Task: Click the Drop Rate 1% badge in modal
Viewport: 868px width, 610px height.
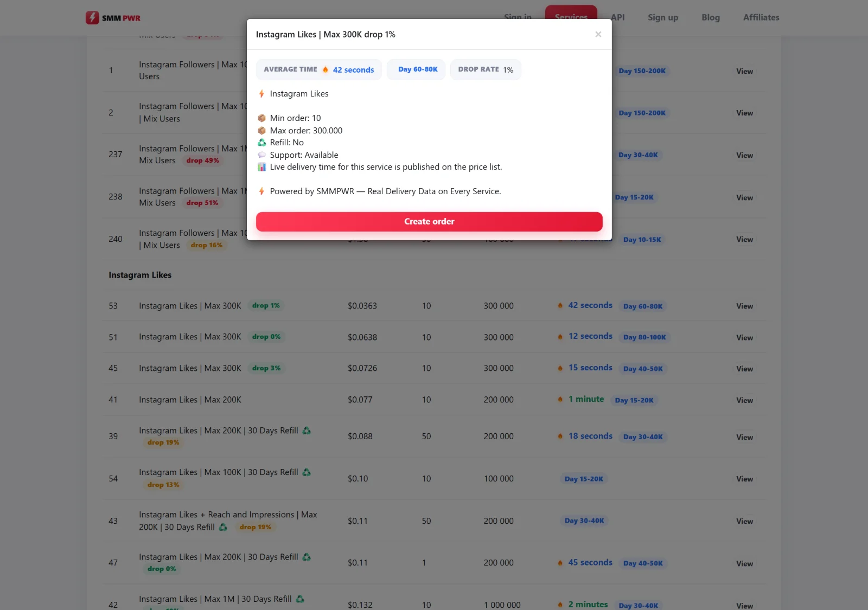Action: click(486, 69)
